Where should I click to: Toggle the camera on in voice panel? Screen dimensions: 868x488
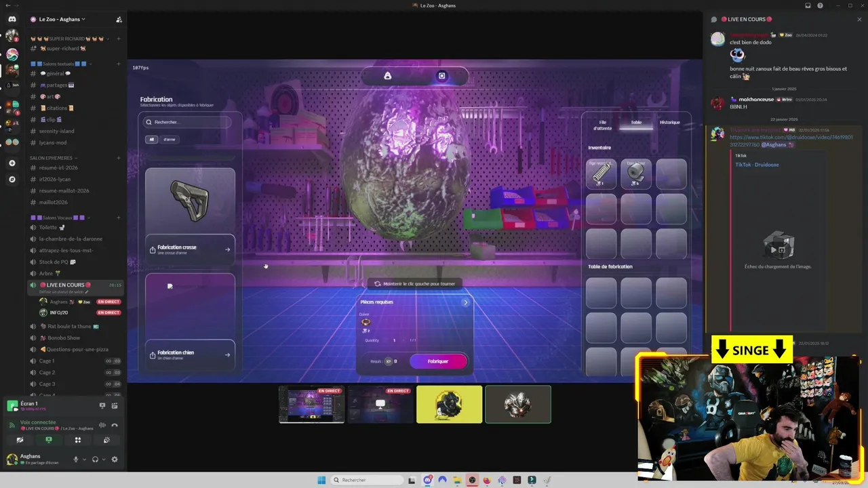(20, 440)
